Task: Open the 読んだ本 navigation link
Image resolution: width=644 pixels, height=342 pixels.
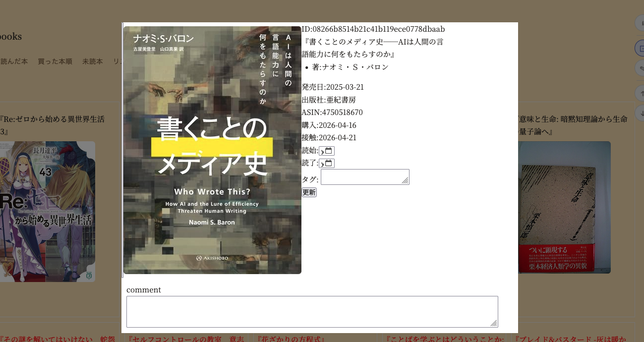Action: point(14,61)
